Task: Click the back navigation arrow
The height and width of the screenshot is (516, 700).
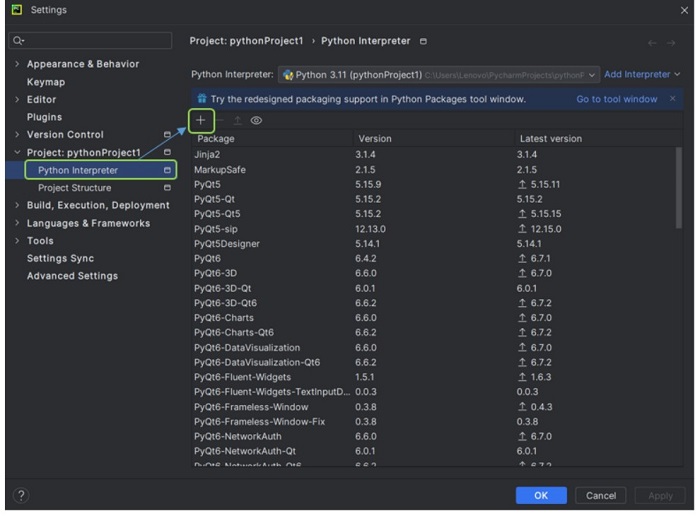Action: coord(653,42)
